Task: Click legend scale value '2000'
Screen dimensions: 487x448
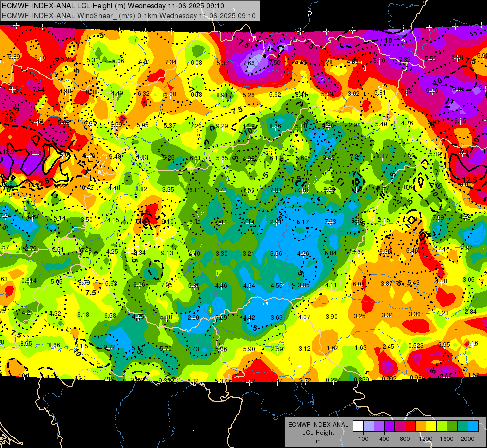Action: (468, 439)
